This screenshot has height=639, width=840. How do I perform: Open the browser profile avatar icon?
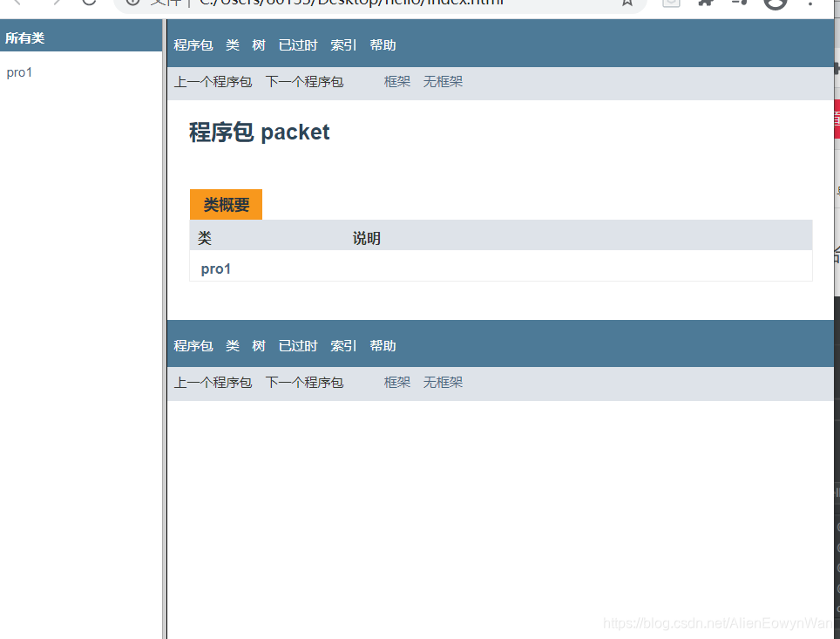[776, 3]
